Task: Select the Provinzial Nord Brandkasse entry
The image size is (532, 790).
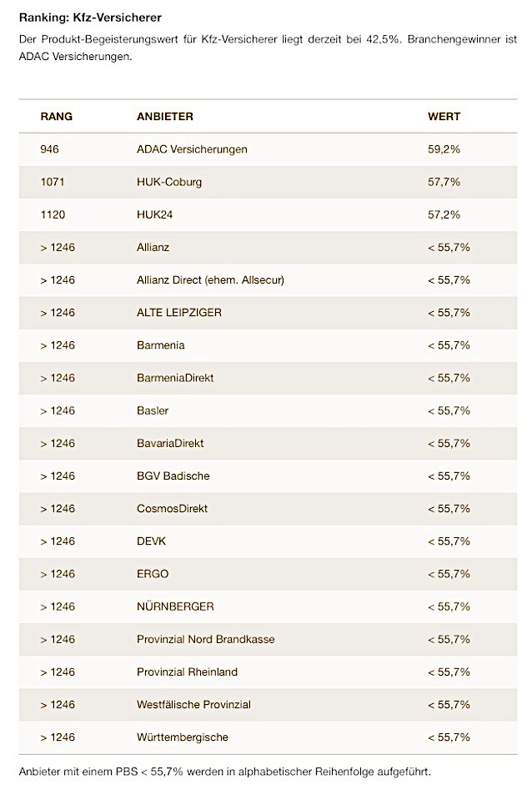Action: [205, 639]
